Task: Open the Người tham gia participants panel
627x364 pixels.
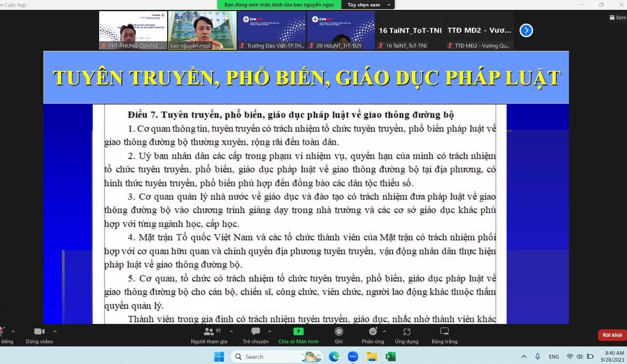Action: pos(209,335)
